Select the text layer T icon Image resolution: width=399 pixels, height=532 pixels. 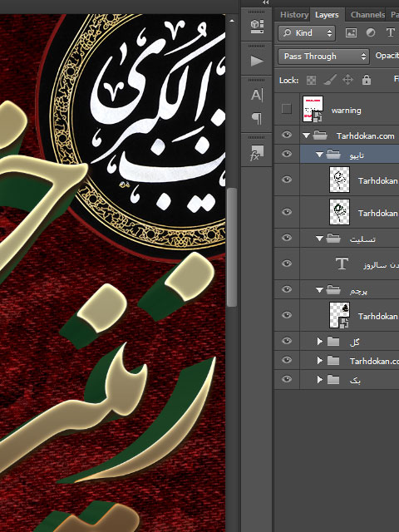click(x=342, y=264)
